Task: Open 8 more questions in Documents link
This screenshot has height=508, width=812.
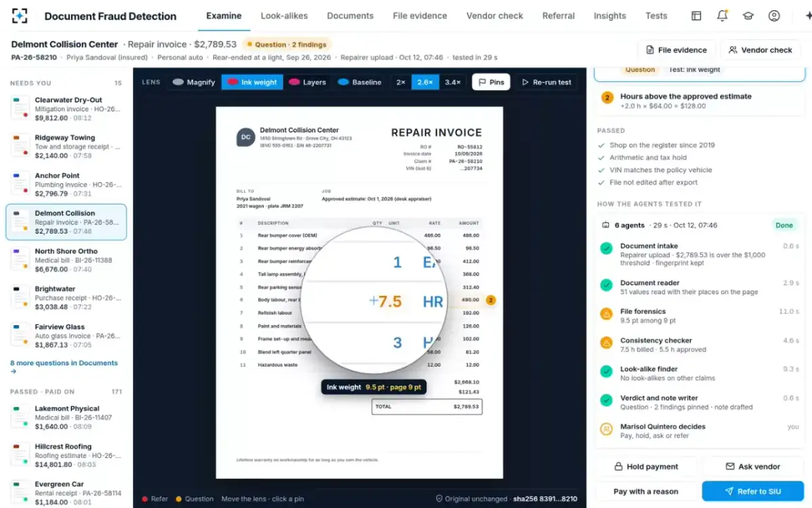Action: (64, 366)
